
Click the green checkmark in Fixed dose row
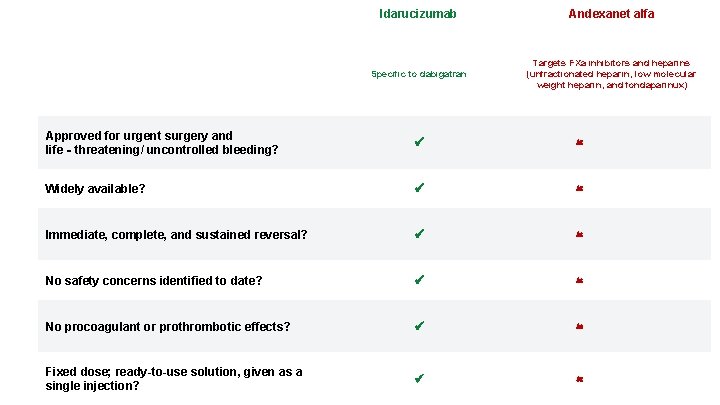tap(419, 379)
